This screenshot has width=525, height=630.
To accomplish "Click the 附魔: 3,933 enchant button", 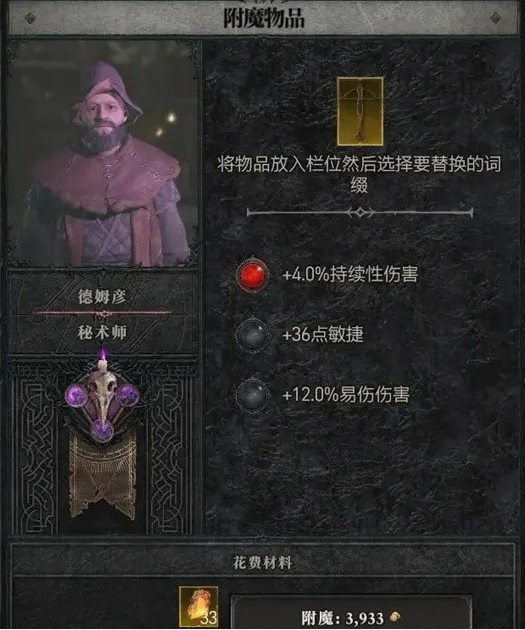I will (x=351, y=613).
